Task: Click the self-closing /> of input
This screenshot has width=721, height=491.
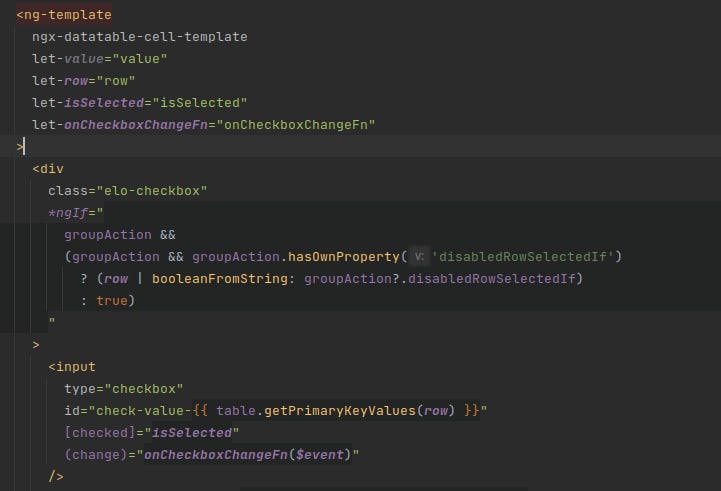Action: pyautogui.click(x=56, y=476)
